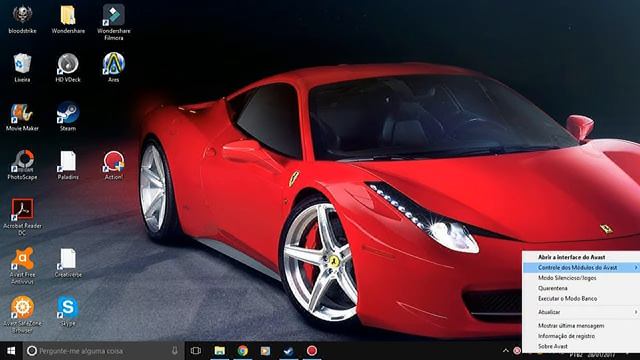This screenshot has width=640, height=360.
Task: Open Steam from the taskbar
Action: (289, 351)
